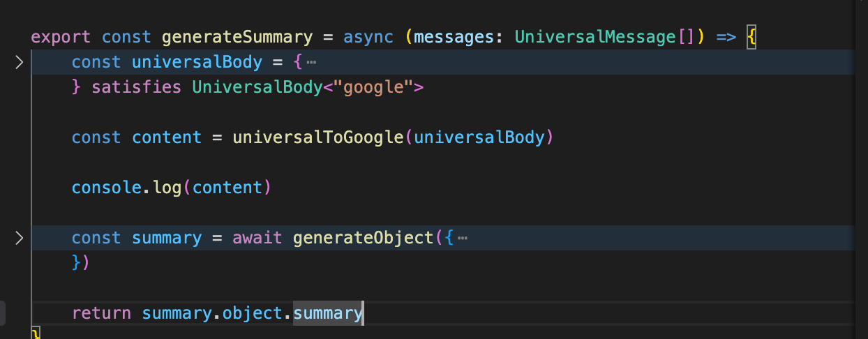This screenshot has width=868, height=339.
Task: Click the ellipsis after generateObject's opening brace
Action: (x=462, y=239)
